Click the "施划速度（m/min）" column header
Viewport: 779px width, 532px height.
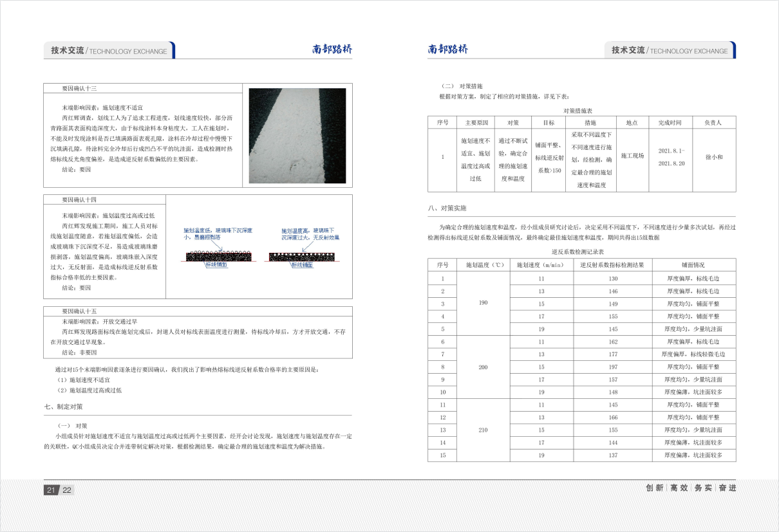point(541,265)
